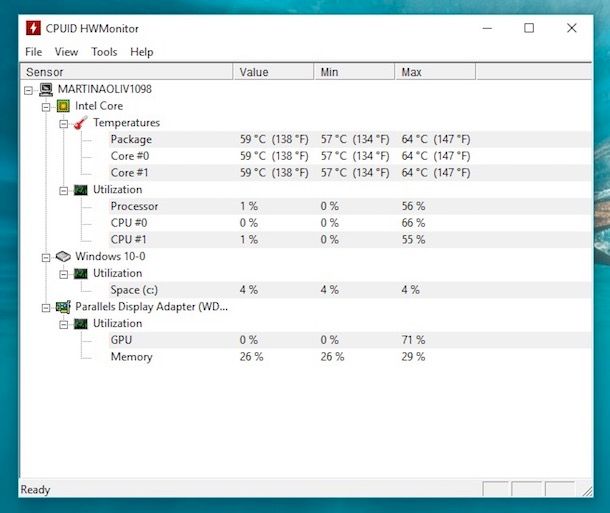Select the Core #1 temperature row
610x513 pixels.
(350, 173)
